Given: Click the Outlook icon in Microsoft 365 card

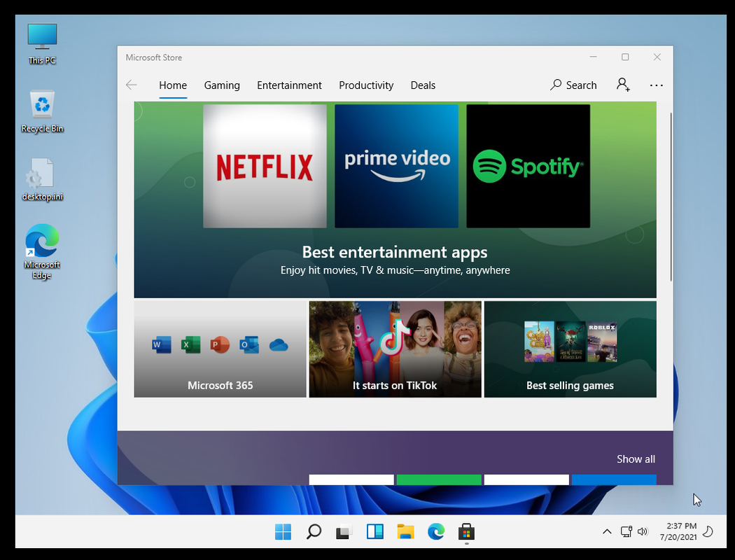Looking at the screenshot, I should [249, 345].
